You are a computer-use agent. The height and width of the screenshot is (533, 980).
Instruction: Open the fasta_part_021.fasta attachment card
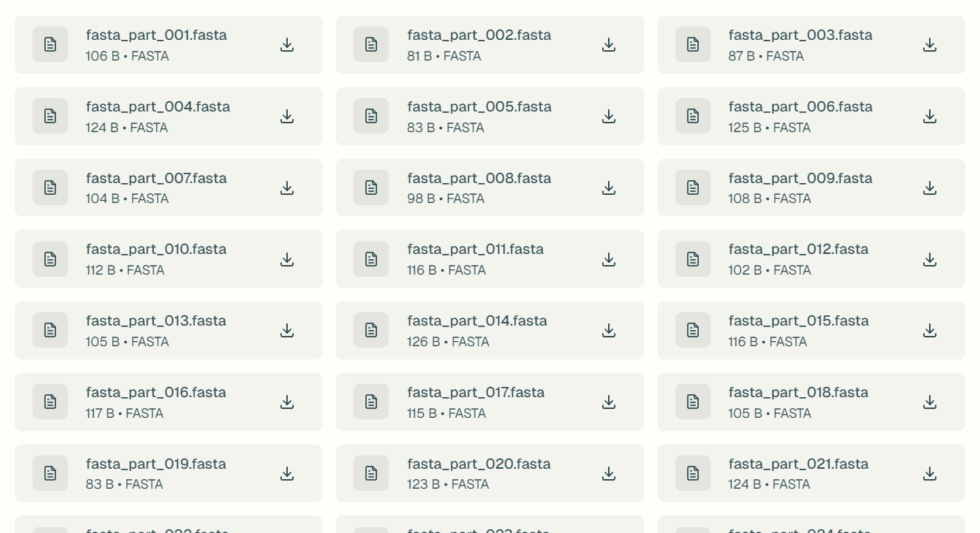click(x=811, y=473)
